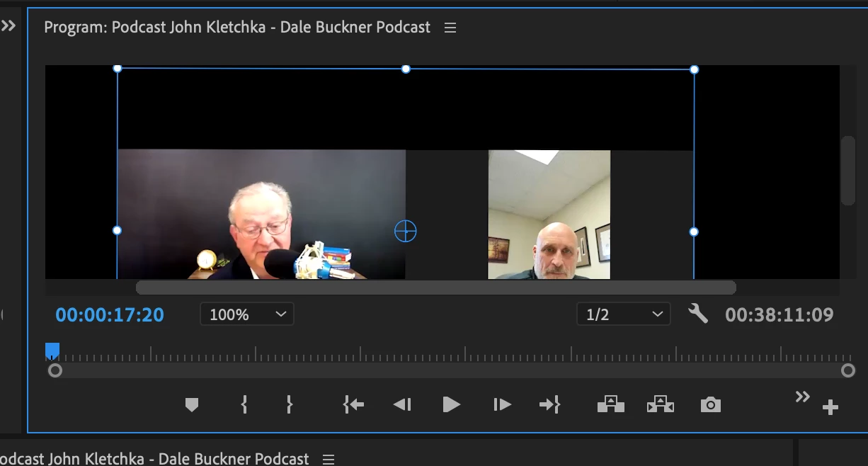Click the left video of the man with glasses
Screen dimensions: 868x466
[x=261, y=215]
